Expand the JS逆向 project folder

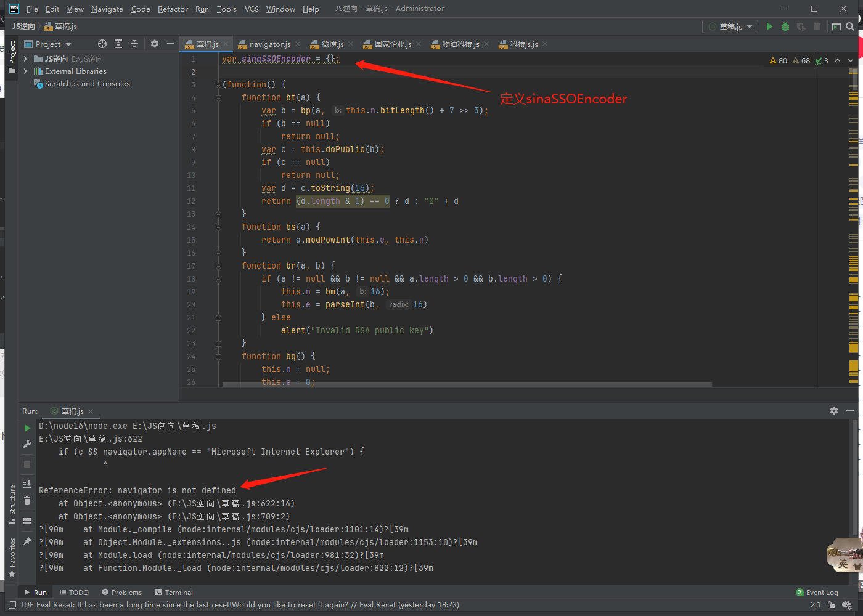point(26,59)
